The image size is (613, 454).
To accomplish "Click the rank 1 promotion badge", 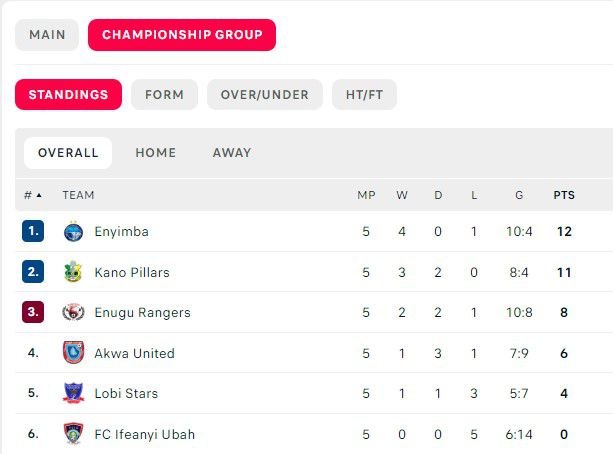I will (x=33, y=231).
